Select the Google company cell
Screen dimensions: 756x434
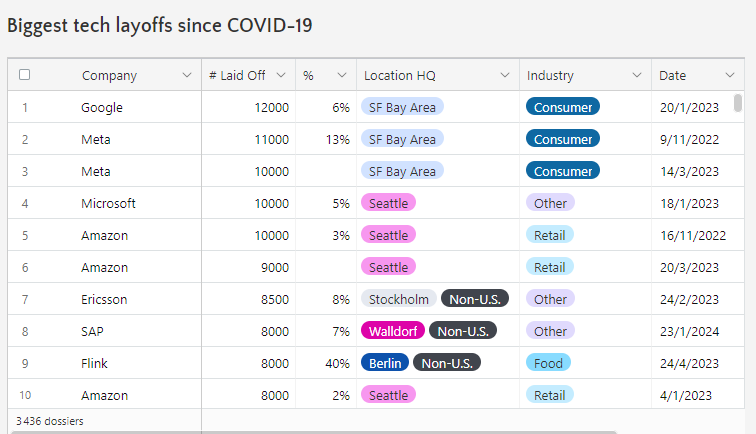point(102,108)
